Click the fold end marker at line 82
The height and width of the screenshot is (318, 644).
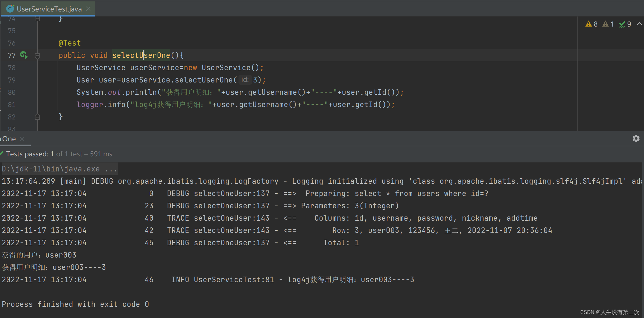coord(37,117)
